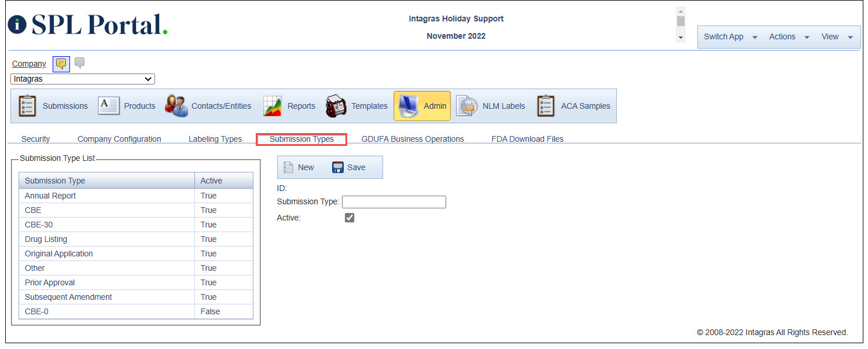Toggle the Active checkbox
The width and height of the screenshot is (868, 349).
tap(350, 218)
